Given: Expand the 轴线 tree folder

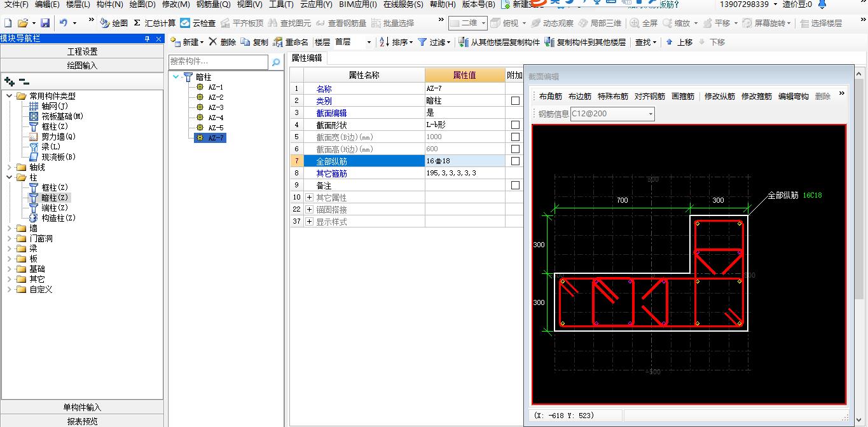Looking at the screenshot, I should click(x=9, y=167).
